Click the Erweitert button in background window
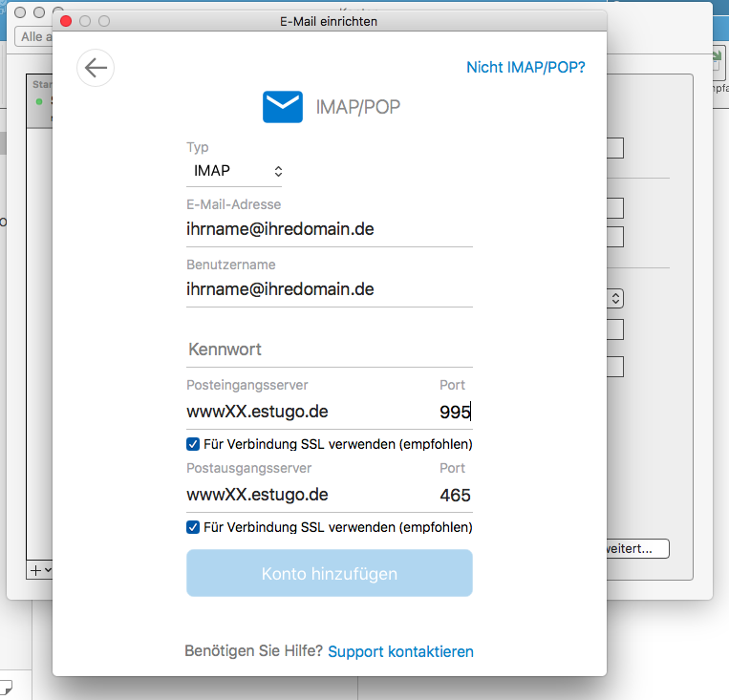Image resolution: width=729 pixels, height=700 pixels. tap(637, 549)
